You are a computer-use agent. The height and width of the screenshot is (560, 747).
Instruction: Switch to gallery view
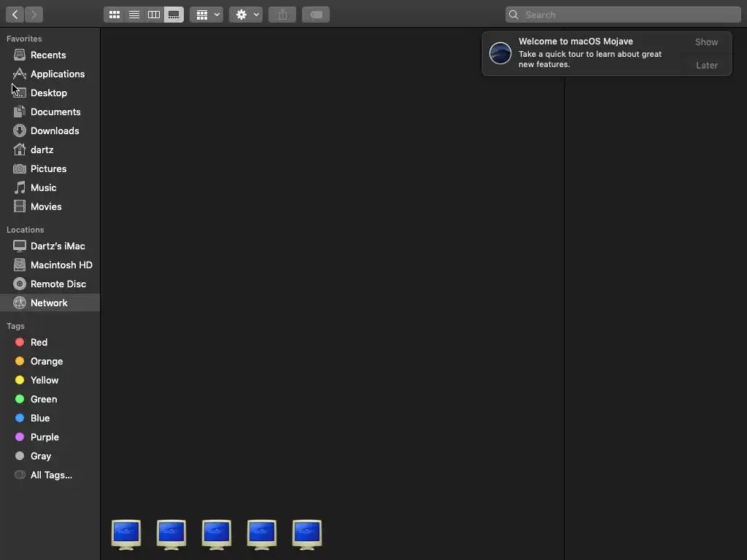pos(174,15)
